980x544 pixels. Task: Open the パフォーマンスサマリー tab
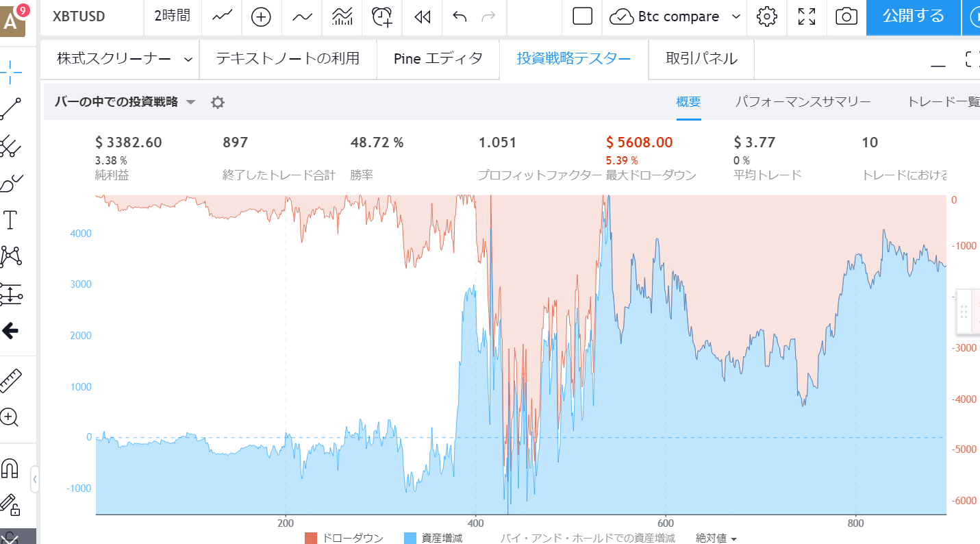coord(803,102)
